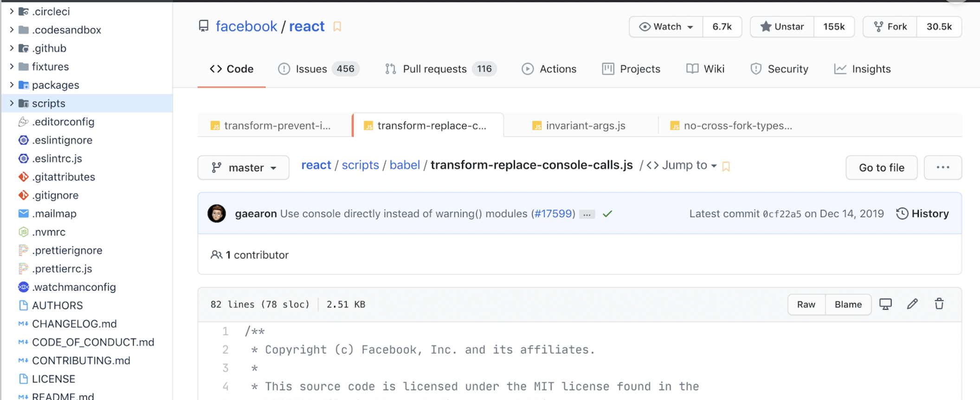This screenshot has width=980, height=400.
Task: Click the Fork icon
Action: [878, 26]
